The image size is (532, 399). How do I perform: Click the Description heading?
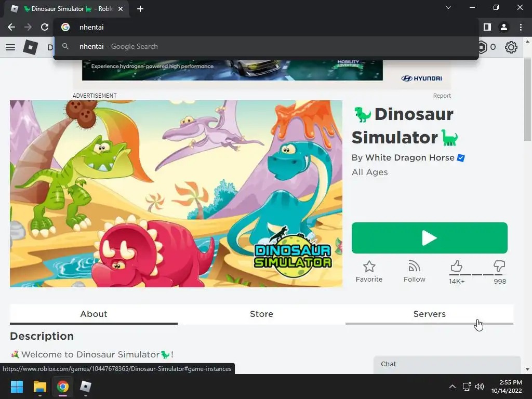(x=42, y=336)
